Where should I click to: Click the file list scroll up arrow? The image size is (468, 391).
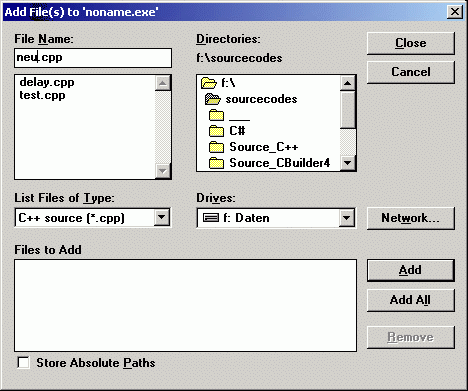(x=163, y=83)
